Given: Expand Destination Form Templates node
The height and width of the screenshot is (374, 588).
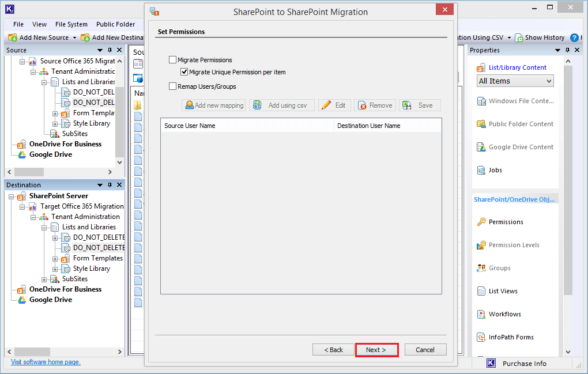Looking at the screenshot, I should pyautogui.click(x=55, y=259).
